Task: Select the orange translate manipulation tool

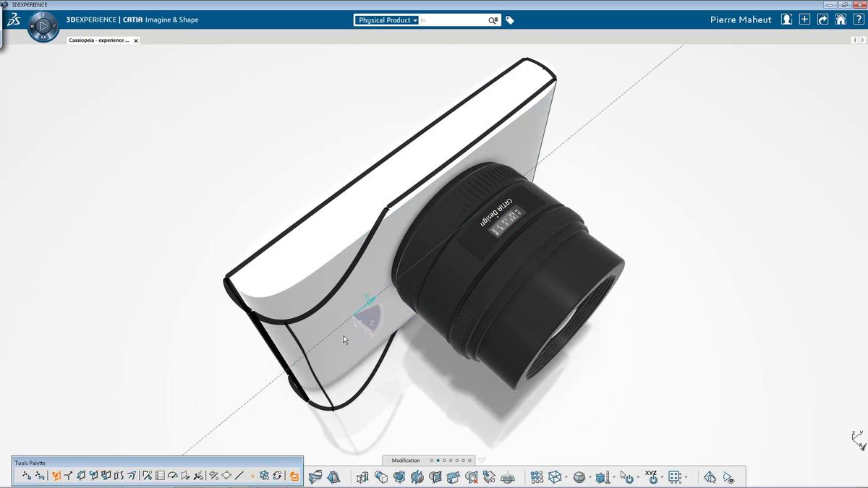Action: [x=56, y=476]
